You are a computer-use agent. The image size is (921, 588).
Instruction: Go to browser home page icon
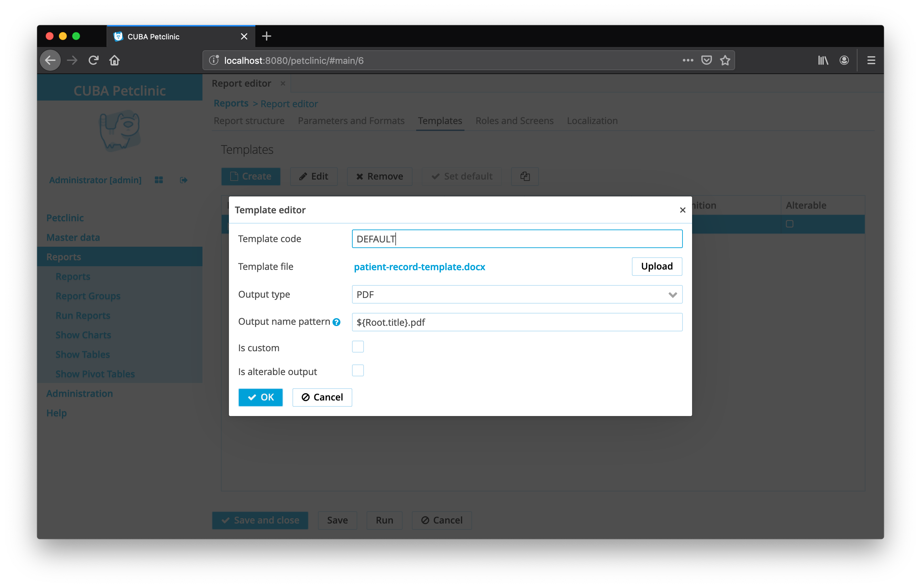pyautogui.click(x=114, y=61)
